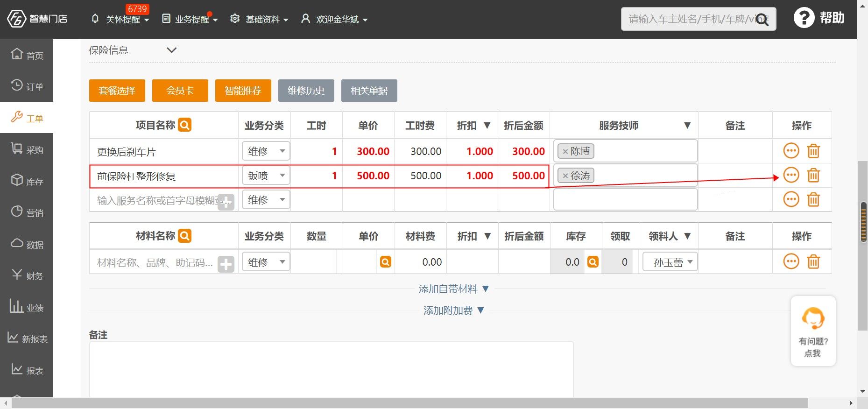The height and width of the screenshot is (409, 868).
Task: Open more options for material row
Action: click(x=791, y=261)
